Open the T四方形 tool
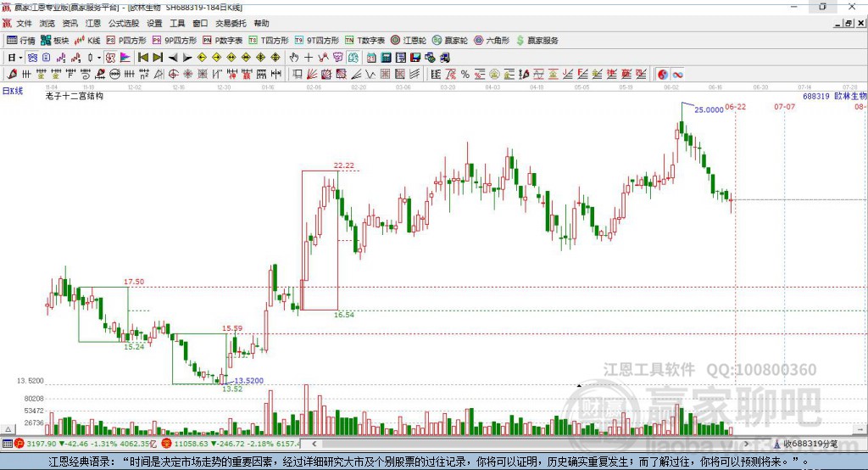 coord(269,41)
